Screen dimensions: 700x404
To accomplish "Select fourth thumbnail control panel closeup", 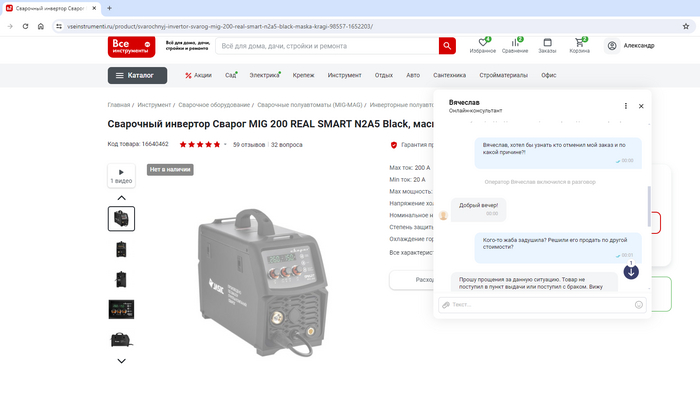I will point(121,309).
